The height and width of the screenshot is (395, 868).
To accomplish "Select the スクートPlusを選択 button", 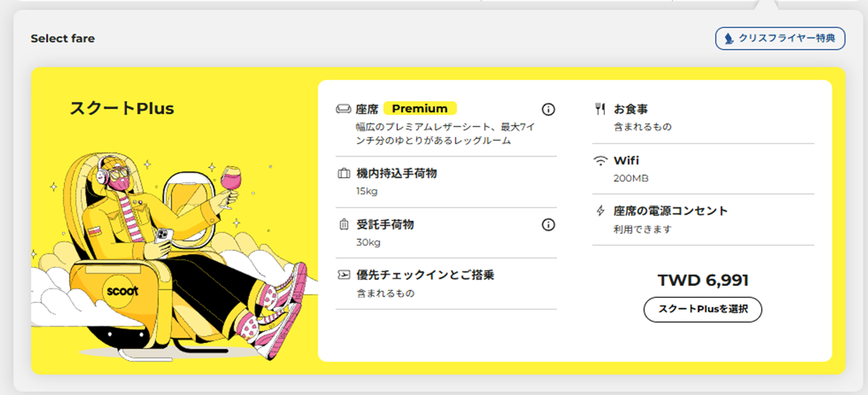I will point(703,309).
